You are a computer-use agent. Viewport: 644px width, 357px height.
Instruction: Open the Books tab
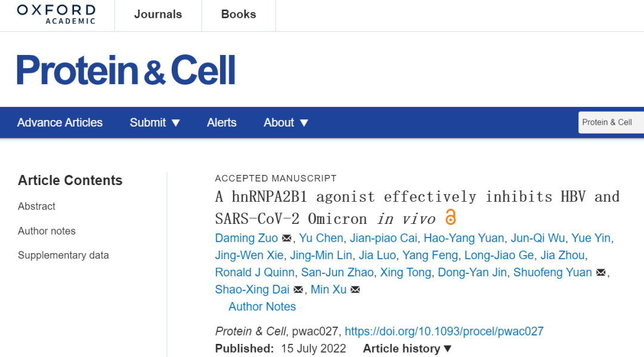click(x=239, y=15)
